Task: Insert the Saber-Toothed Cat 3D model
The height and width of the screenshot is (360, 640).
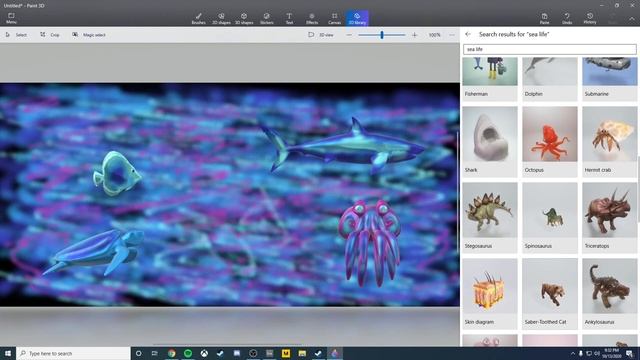Action: click(550, 293)
